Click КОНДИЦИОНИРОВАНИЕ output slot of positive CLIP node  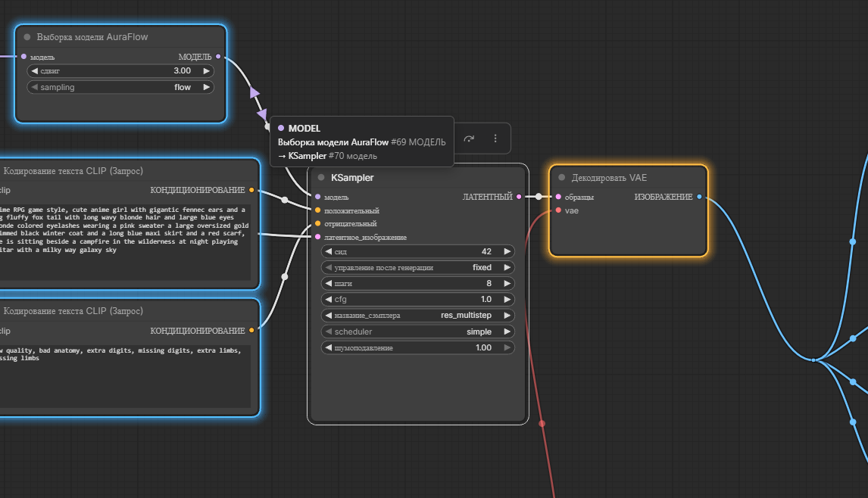click(251, 190)
